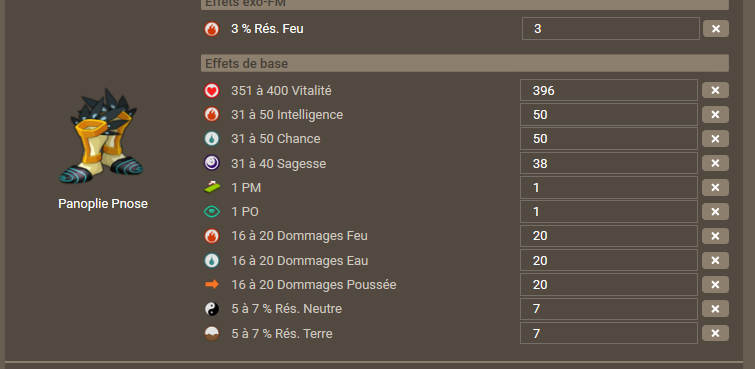755x369 pixels.
Task: Remove the Rés. Terre effect
Action: (x=715, y=333)
